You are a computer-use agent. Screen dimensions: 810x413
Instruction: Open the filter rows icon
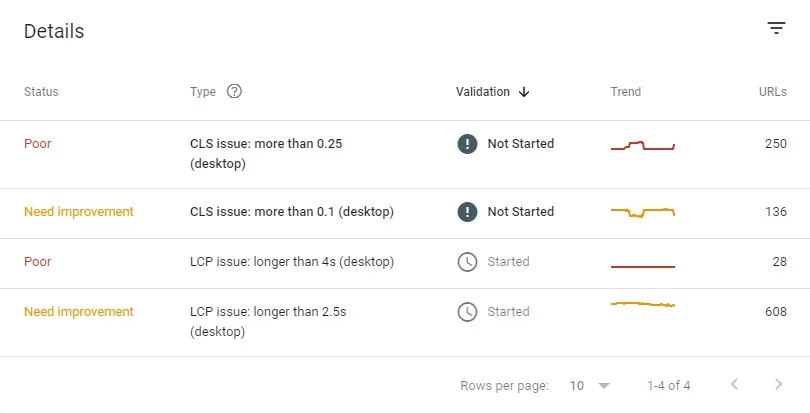pos(776,29)
